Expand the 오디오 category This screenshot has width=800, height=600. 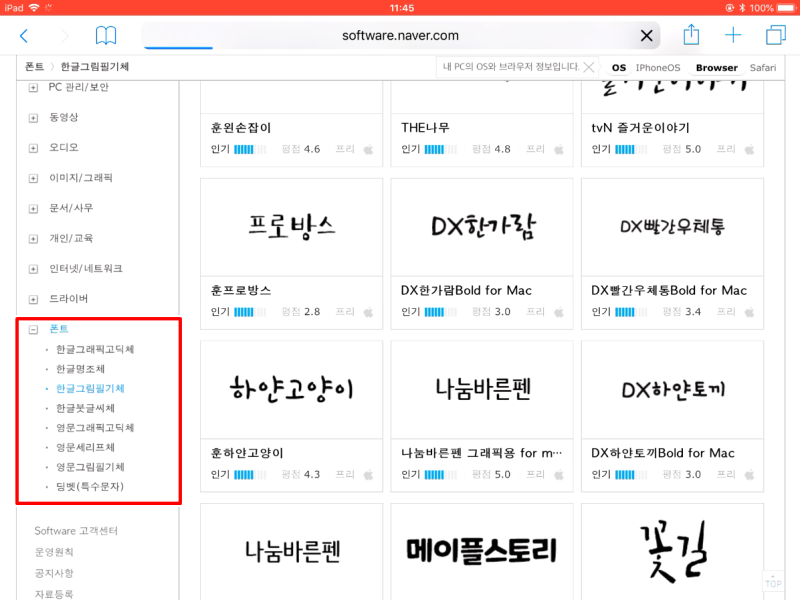33,148
